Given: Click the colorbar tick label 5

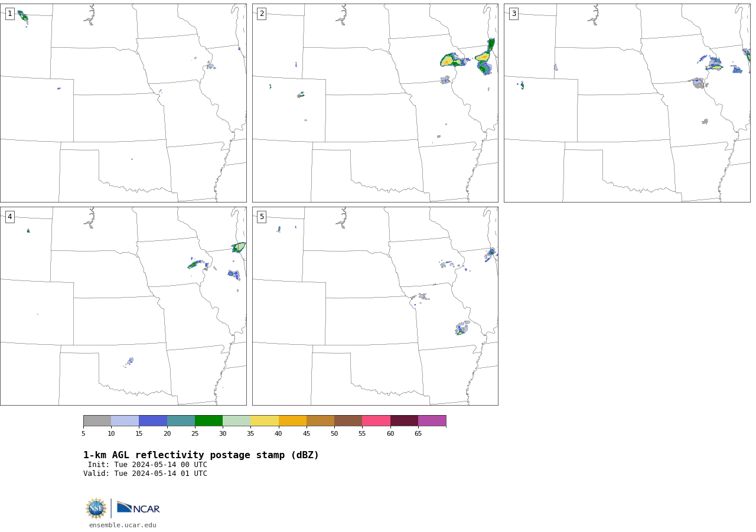Looking at the screenshot, I should point(83,433).
